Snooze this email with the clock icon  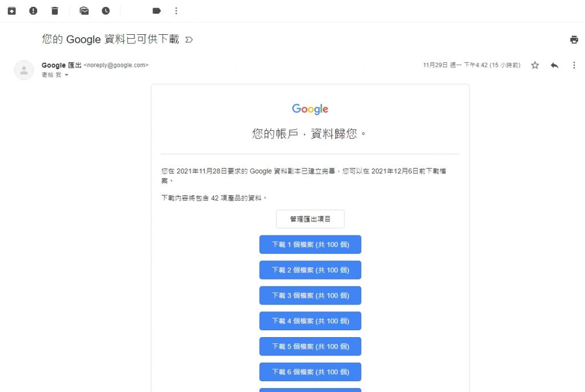(x=106, y=11)
